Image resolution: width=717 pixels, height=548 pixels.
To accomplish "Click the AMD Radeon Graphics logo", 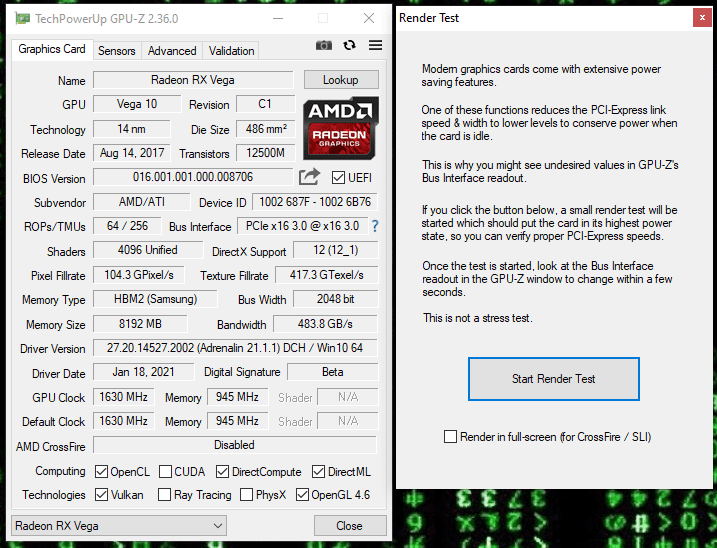I will click(x=341, y=128).
